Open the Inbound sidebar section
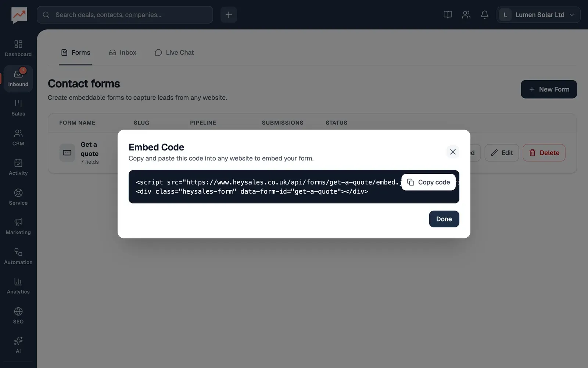The image size is (588, 368). pyautogui.click(x=18, y=78)
